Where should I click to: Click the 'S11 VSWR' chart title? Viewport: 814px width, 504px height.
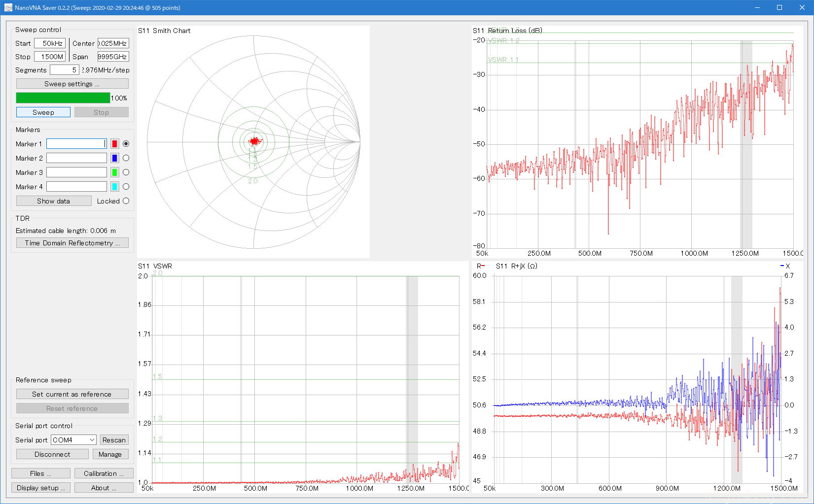coord(155,266)
